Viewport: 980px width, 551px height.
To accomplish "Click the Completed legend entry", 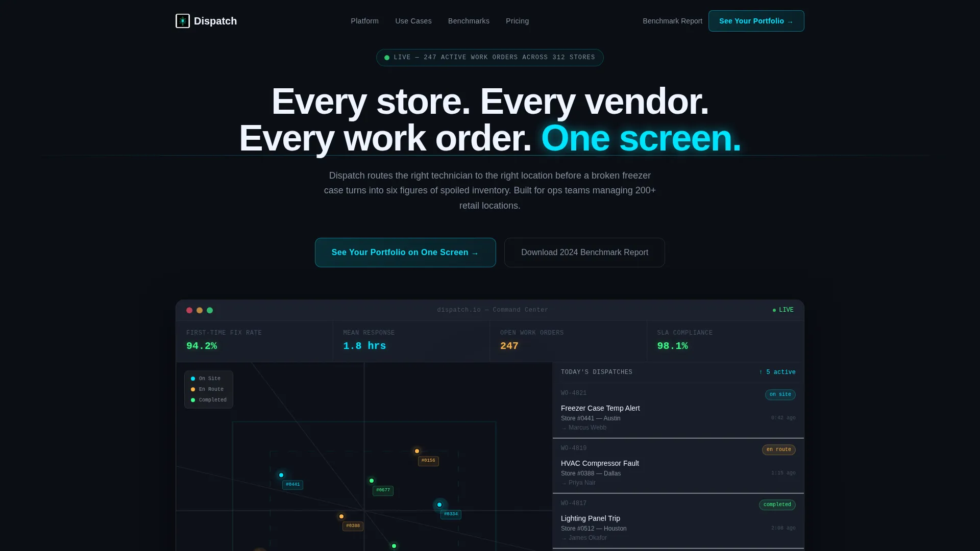I will [x=209, y=400].
